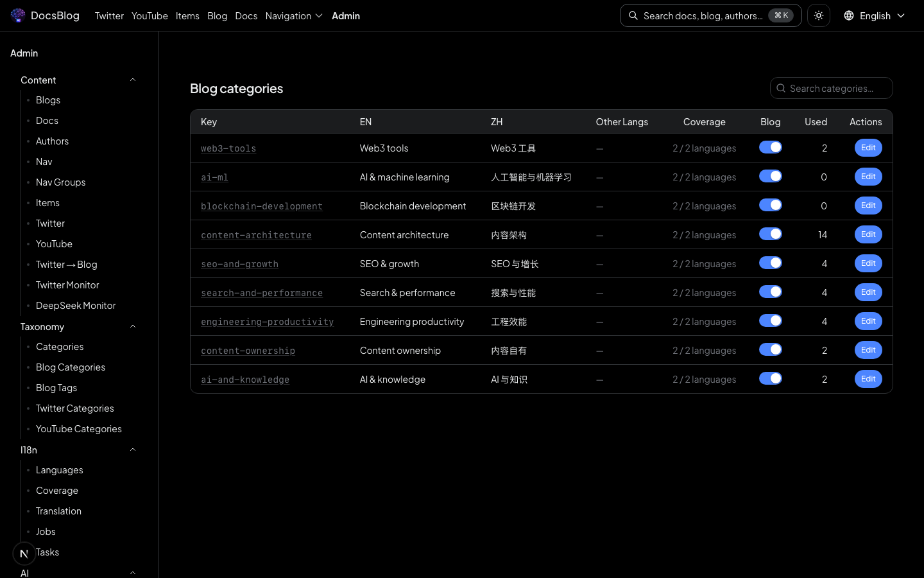Go to the Docs top navigation item
This screenshot has height=578, width=924.
pyautogui.click(x=246, y=15)
